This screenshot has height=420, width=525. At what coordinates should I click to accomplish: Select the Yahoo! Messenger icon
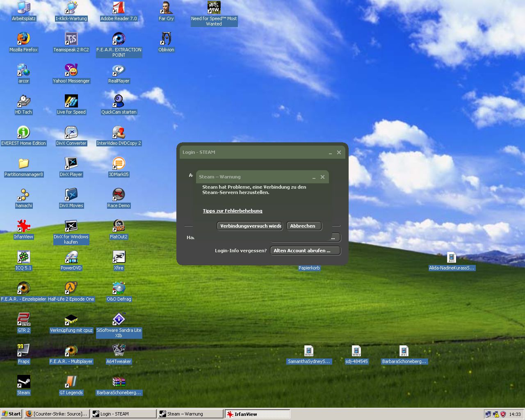71,74
